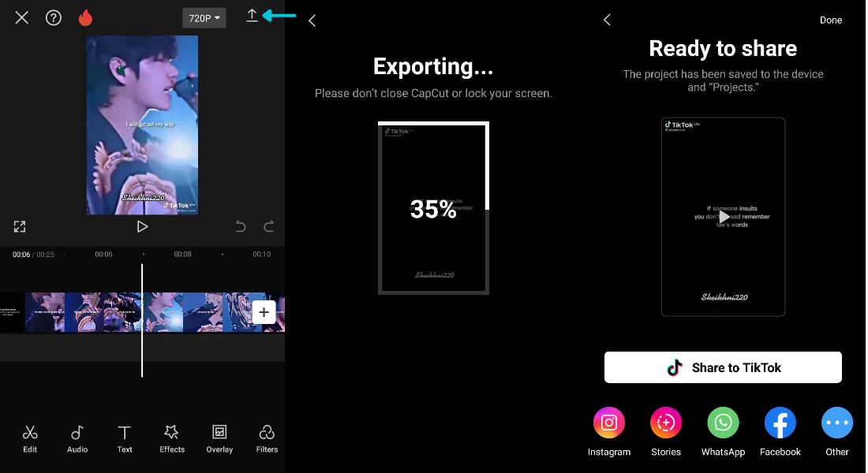Image resolution: width=868 pixels, height=473 pixels.
Task: Play the exported video preview
Action: click(724, 217)
